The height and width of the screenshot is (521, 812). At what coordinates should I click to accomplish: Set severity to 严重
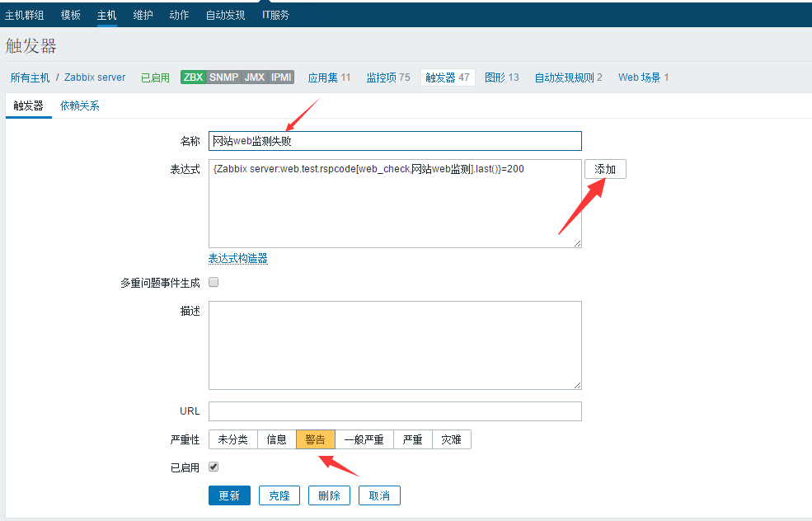coord(413,439)
